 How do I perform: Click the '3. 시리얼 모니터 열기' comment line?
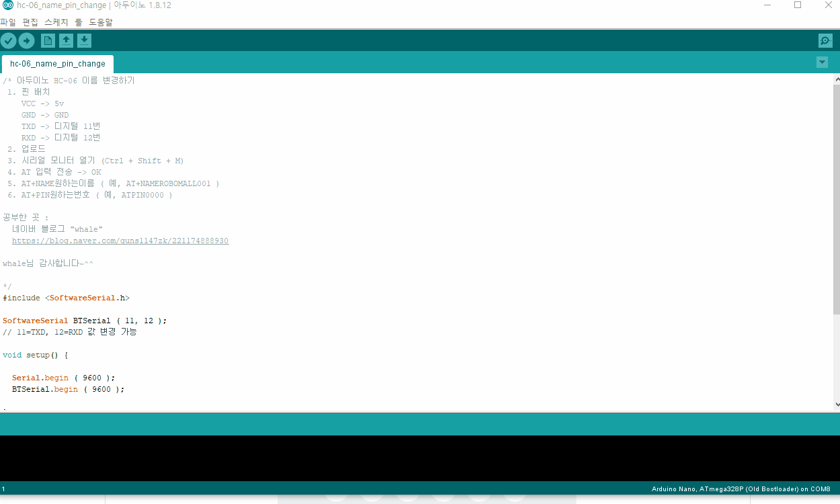tap(95, 161)
